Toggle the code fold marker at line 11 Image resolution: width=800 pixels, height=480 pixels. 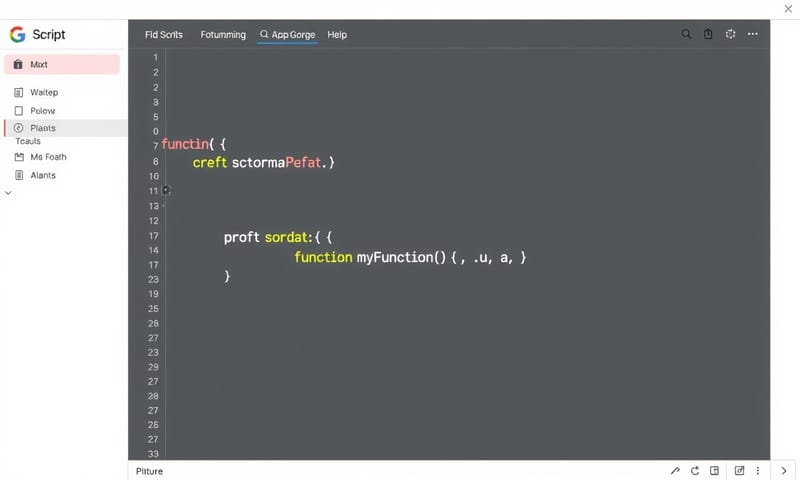click(167, 190)
